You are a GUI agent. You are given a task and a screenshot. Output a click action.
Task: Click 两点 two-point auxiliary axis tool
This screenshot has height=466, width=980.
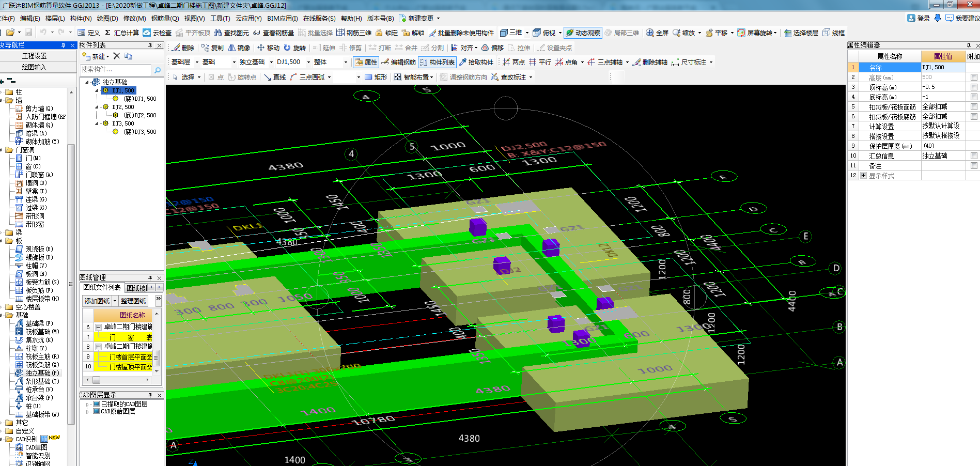point(514,62)
